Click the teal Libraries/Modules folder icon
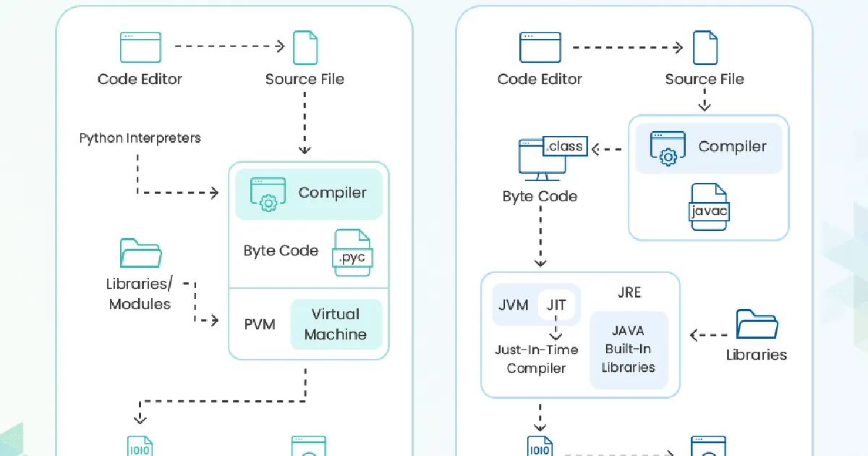The width and height of the screenshot is (868, 456). [x=140, y=253]
